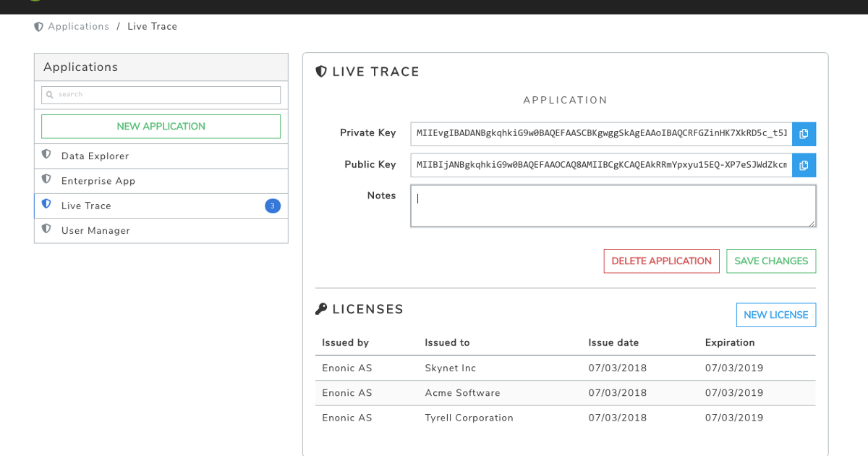Click SAVE CHANGES

[771, 261]
